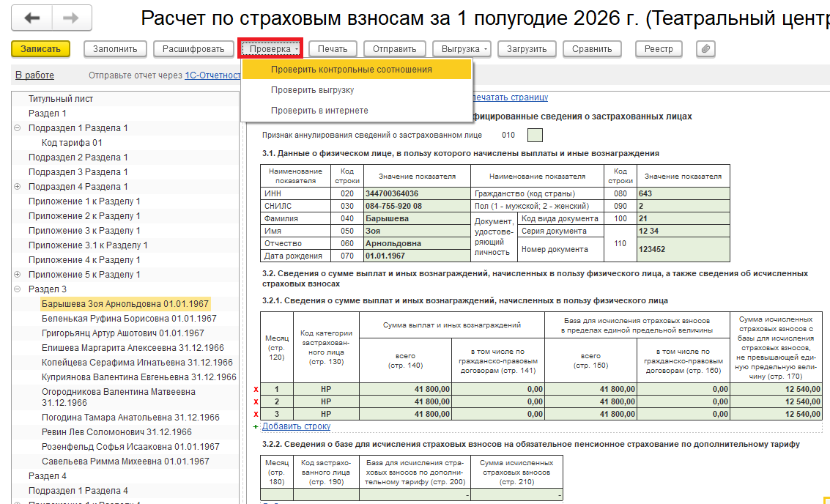Click the Записать button

coord(41,48)
